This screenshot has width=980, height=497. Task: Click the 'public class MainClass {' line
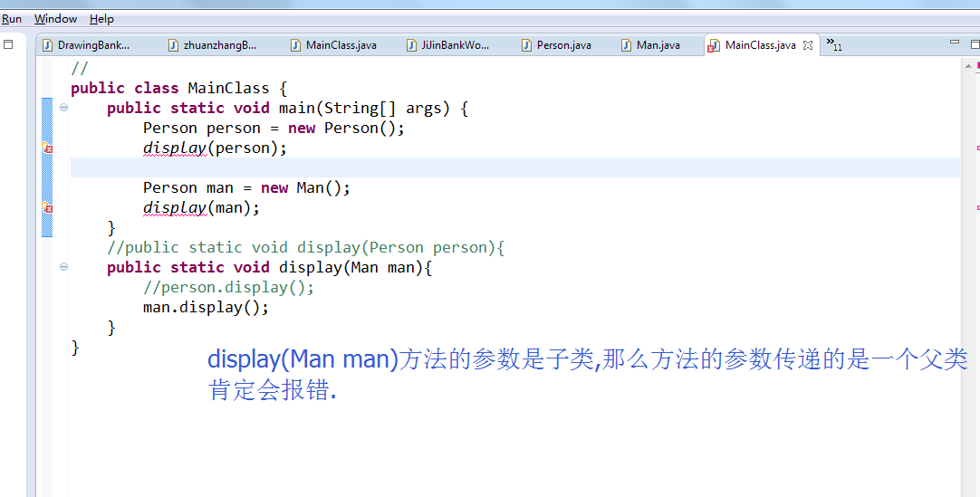[x=178, y=88]
